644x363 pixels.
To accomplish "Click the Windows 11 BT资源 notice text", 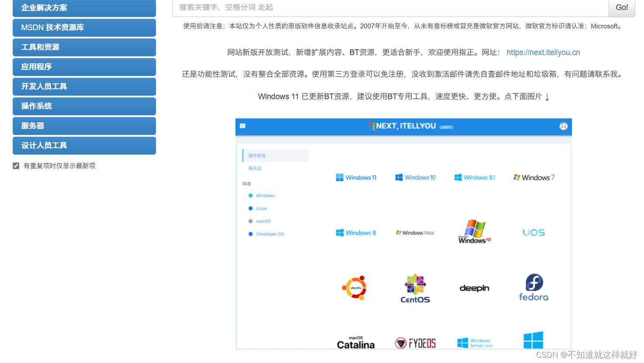I will 403,97.
